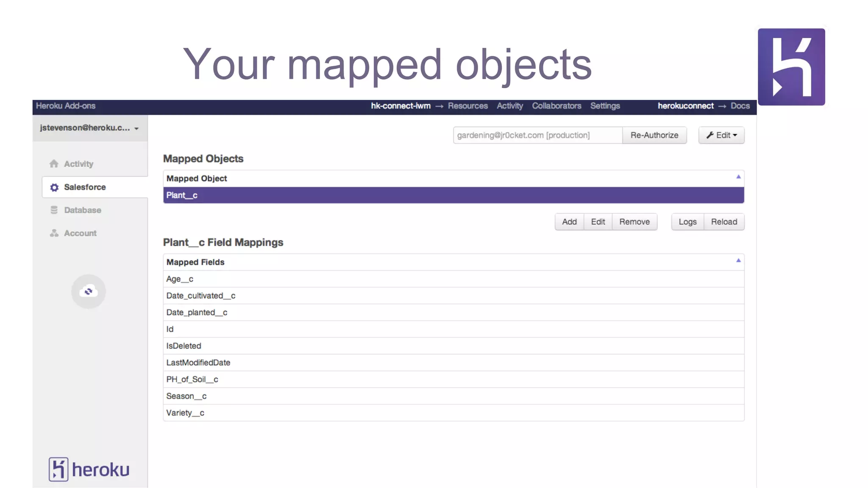Click the heroku logo at sidebar bottom
The height and width of the screenshot is (488, 868).
[x=89, y=469]
